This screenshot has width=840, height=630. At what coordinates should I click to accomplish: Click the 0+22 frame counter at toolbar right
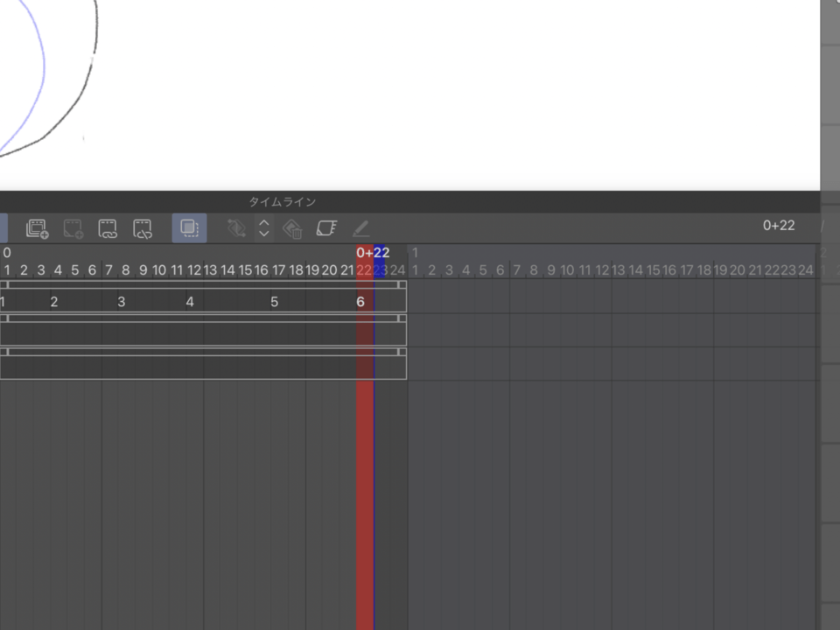[x=779, y=226]
